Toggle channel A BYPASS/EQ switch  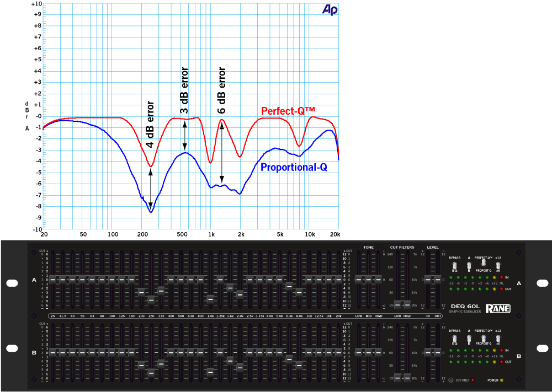(454, 265)
